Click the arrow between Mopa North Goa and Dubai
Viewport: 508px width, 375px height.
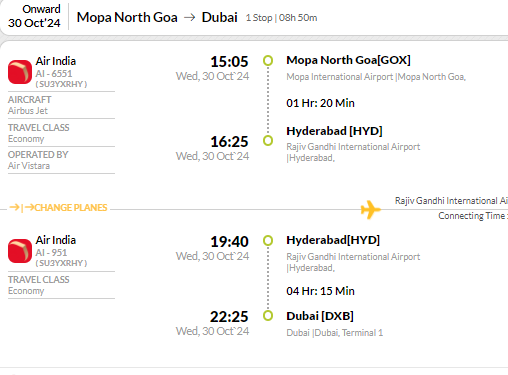(189, 17)
